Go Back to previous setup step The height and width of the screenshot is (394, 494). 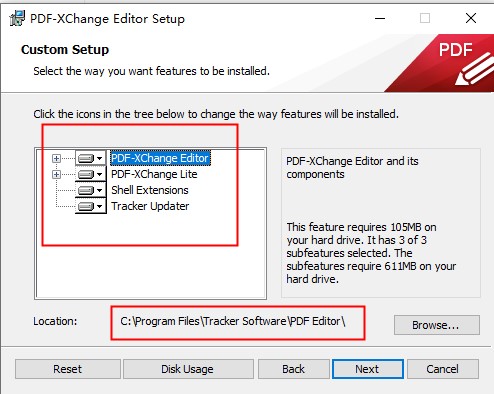(293, 369)
